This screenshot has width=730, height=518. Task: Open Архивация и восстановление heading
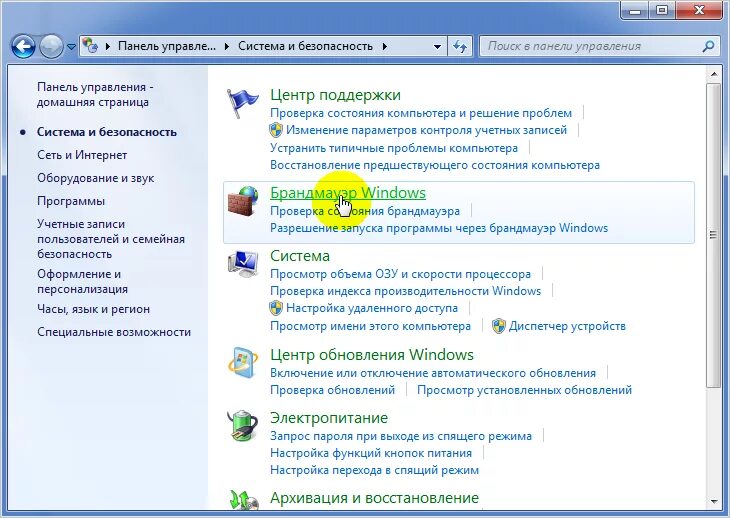click(374, 498)
